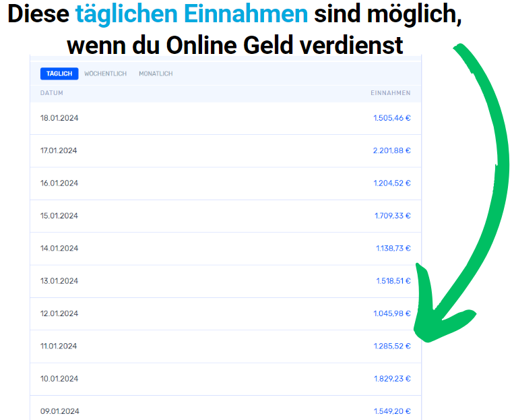Open the MONATLICH tab

156,74
